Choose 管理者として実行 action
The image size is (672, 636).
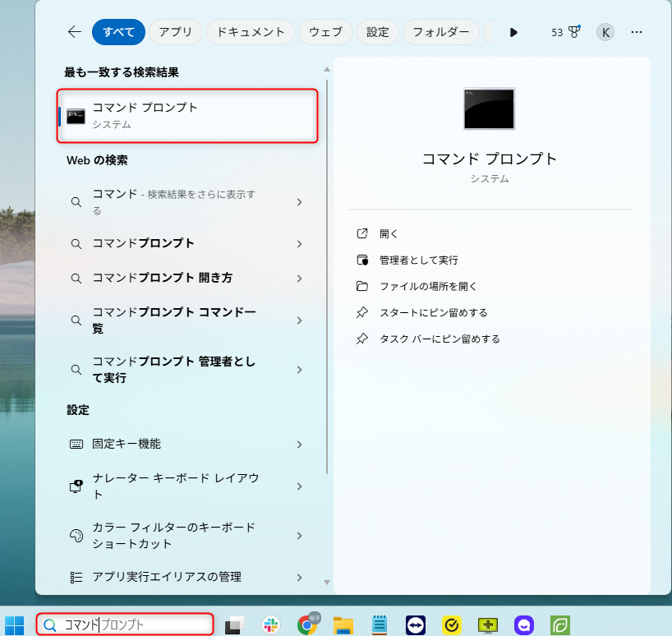tap(419, 260)
